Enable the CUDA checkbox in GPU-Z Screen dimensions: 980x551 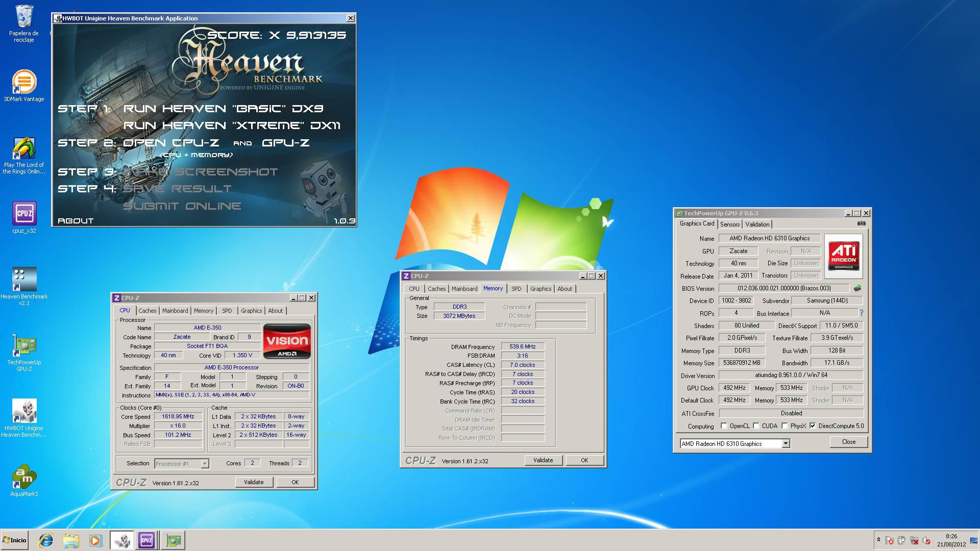pos(756,426)
